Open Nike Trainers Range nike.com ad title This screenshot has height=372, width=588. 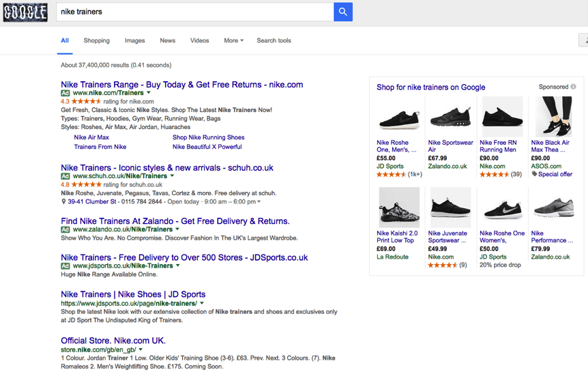182,85
